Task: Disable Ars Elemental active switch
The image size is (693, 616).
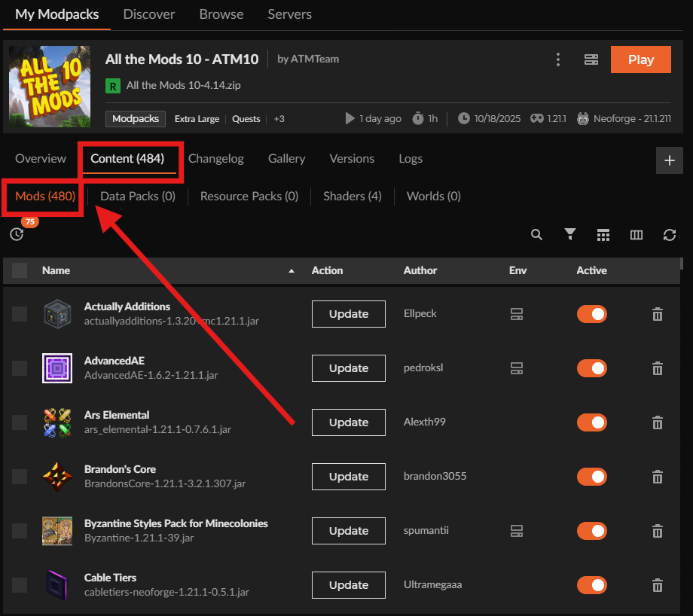Action: [592, 422]
